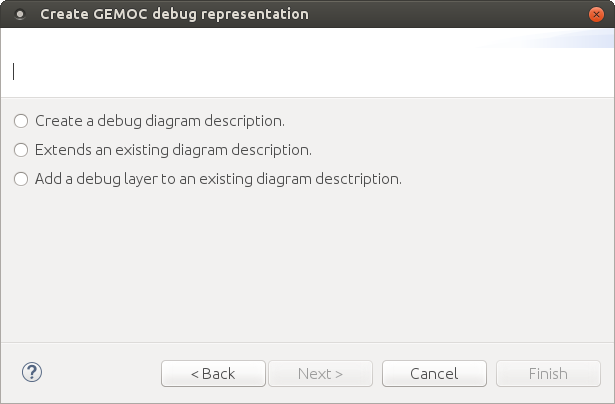Click the 'Create a debug diagram description.' label text
Viewport: 615px width, 404px height.
tap(160, 121)
